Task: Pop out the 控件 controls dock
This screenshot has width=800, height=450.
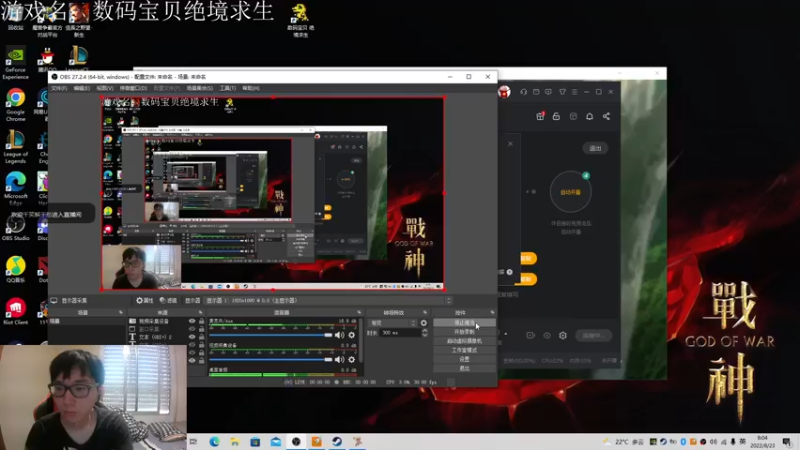Action: tap(492, 312)
